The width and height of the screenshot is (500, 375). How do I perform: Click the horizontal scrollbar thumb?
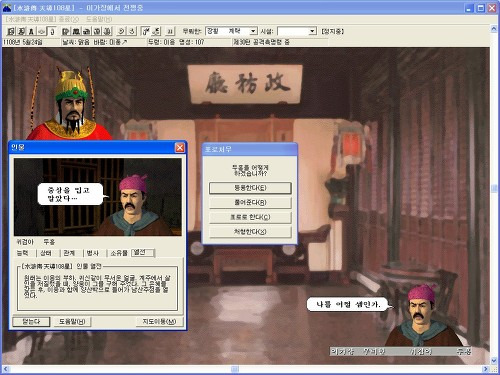click(235, 369)
